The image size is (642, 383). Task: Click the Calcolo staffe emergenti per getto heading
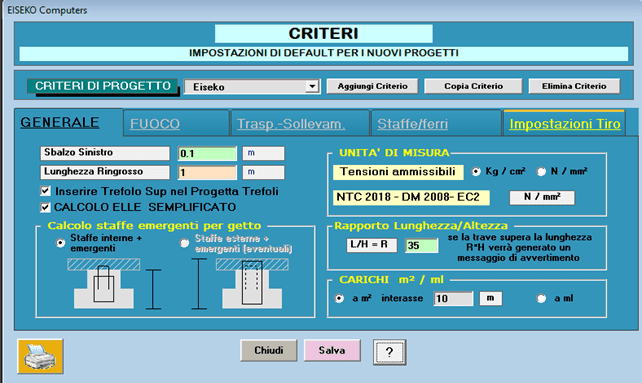pyautogui.click(x=154, y=226)
